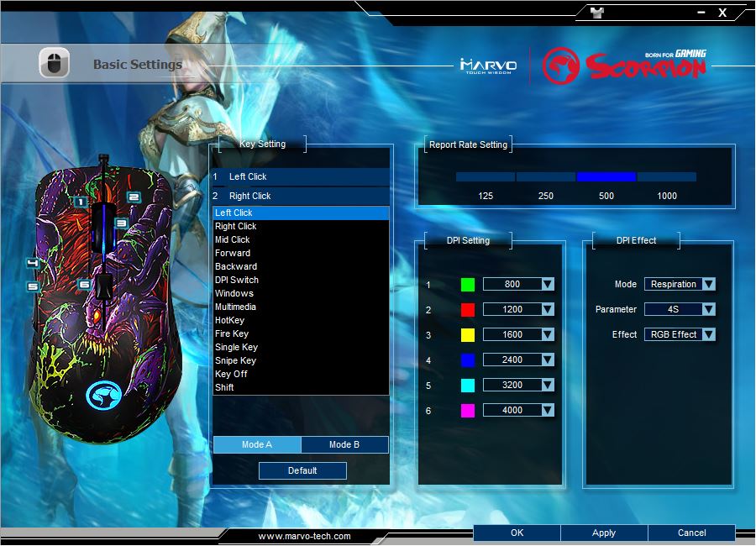Image resolution: width=756 pixels, height=546 pixels.
Task: Set report rate to 250
Action: pos(546,177)
